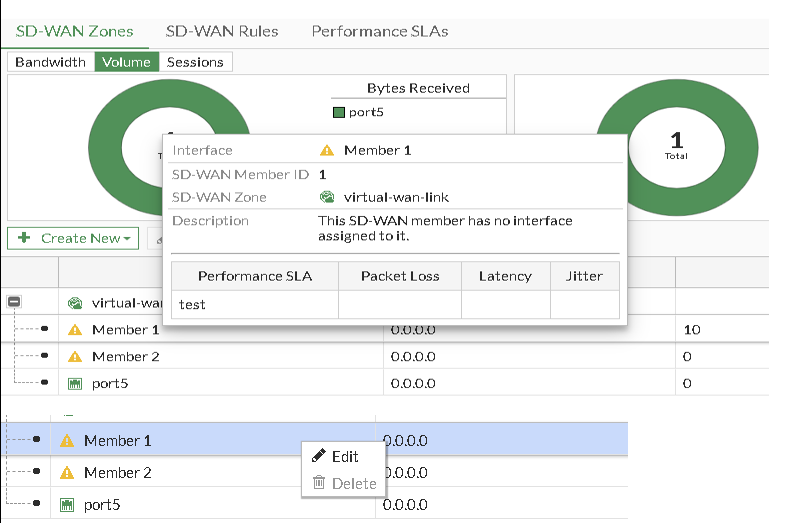Click warning icon in tooltip Interface row

[x=326, y=151]
